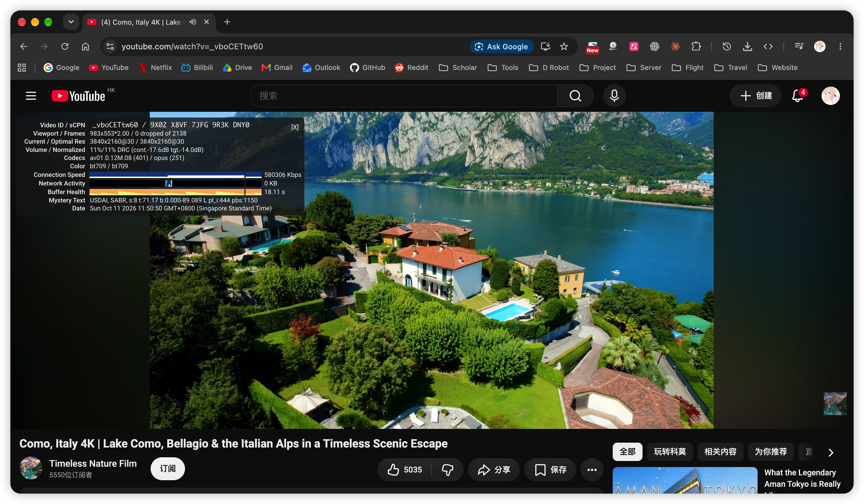Select the 为你推荐 filter chip
Screen dimensions: 864x504
click(770, 452)
